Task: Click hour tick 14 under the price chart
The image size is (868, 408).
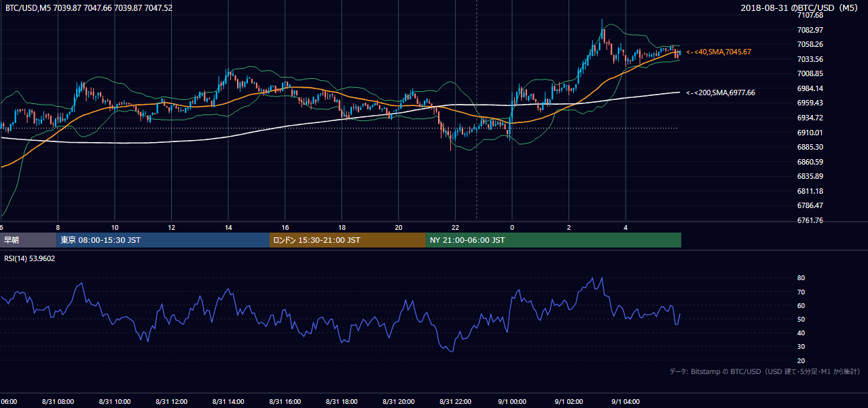Action: [x=228, y=228]
